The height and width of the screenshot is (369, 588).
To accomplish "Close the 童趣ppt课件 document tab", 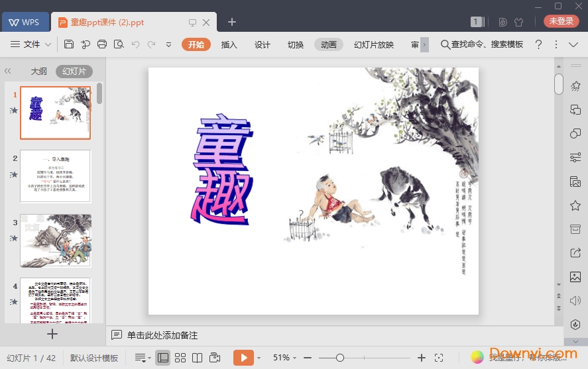I will 206,23.
